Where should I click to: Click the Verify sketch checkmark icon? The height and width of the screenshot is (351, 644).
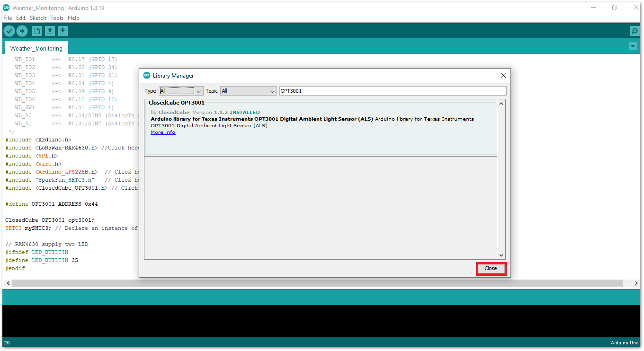tap(9, 31)
